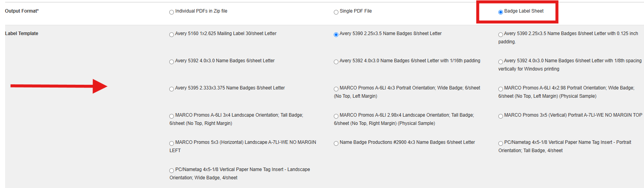Pick Avery 5392 with 1/16th padding
The image size is (644, 188).
coord(336,62)
